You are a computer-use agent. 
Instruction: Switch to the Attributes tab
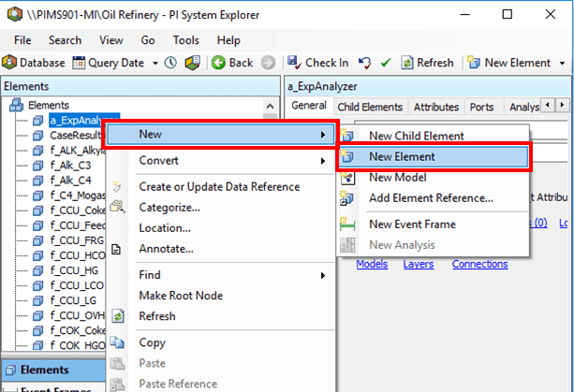point(436,108)
